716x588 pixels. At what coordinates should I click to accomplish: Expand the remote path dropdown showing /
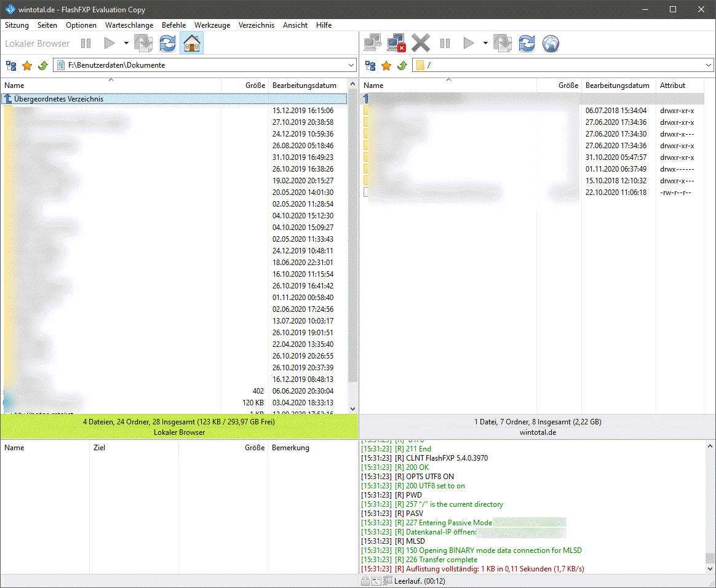point(708,65)
